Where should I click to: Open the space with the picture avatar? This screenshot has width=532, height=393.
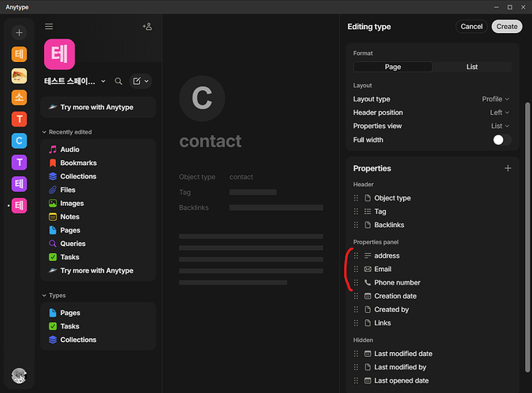pyautogui.click(x=19, y=76)
